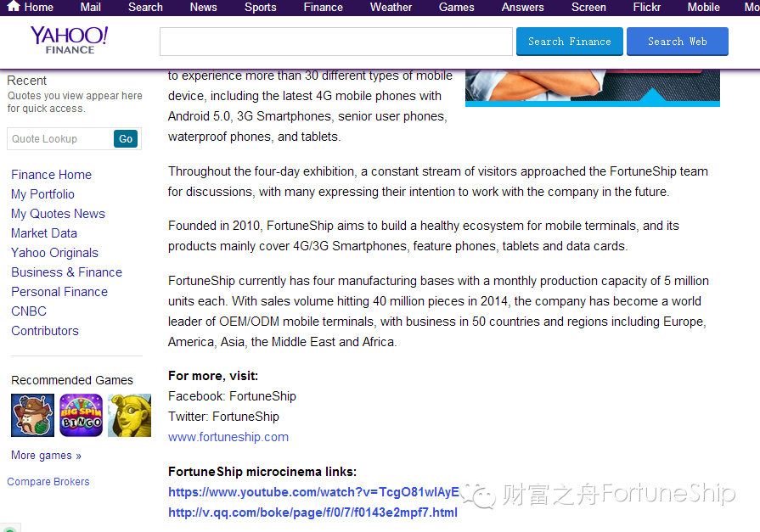The image size is (760, 532).
Task: Open Weather in the top navigation bar
Action: tap(391, 8)
